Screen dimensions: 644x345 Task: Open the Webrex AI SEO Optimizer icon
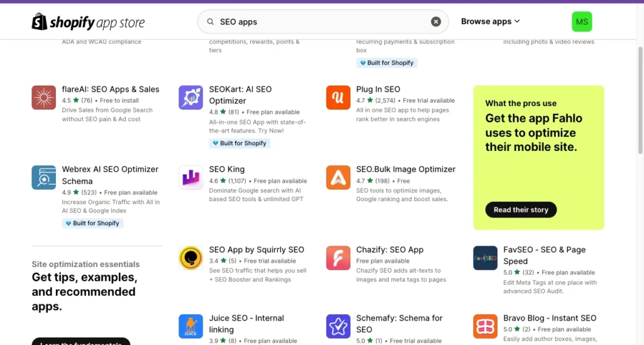(x=43, y=178)
